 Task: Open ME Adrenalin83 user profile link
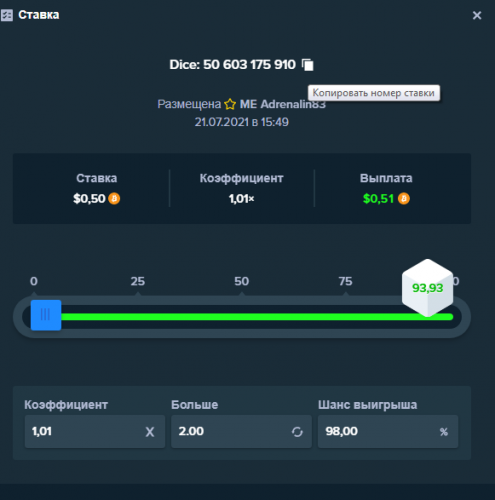point(283,104)
